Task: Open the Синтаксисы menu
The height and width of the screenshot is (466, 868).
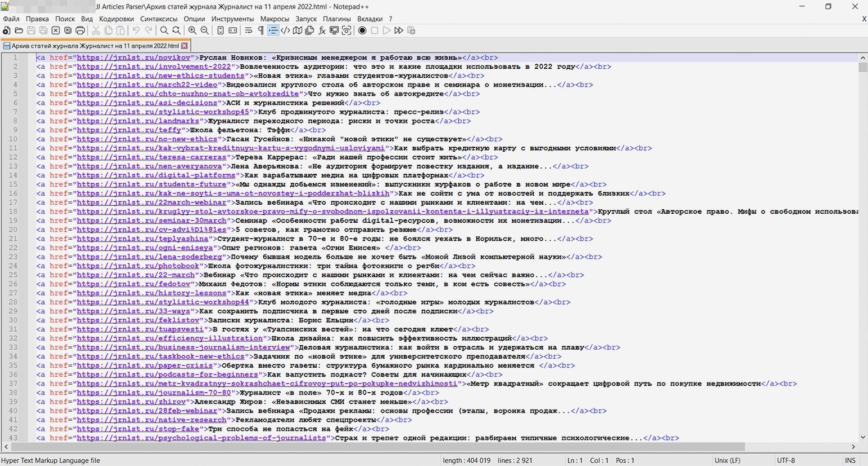Action: pos(159,19)
